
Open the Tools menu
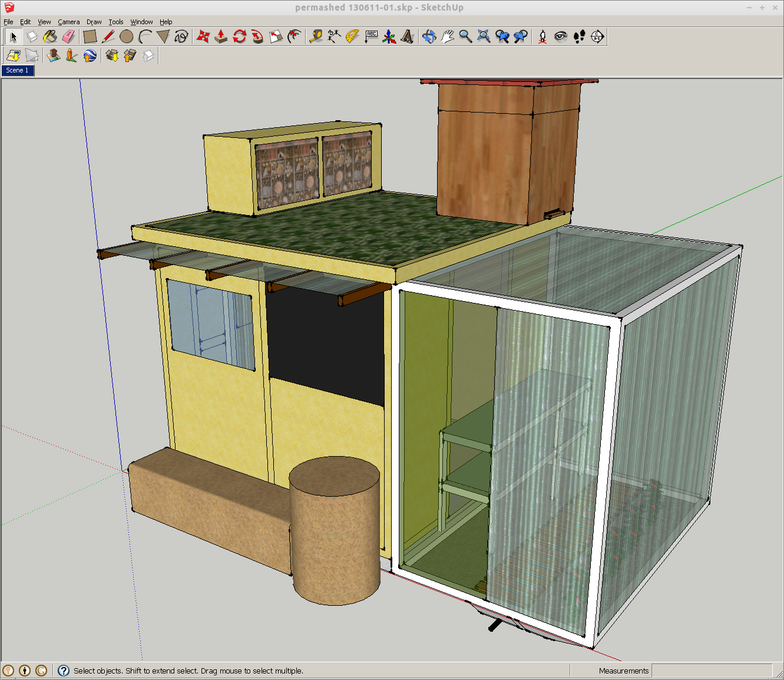115,22
